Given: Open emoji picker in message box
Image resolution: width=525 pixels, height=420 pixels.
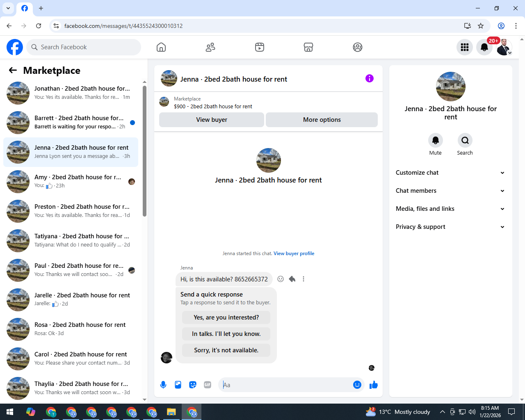Looking at the screenshot, I should [357, 385].
